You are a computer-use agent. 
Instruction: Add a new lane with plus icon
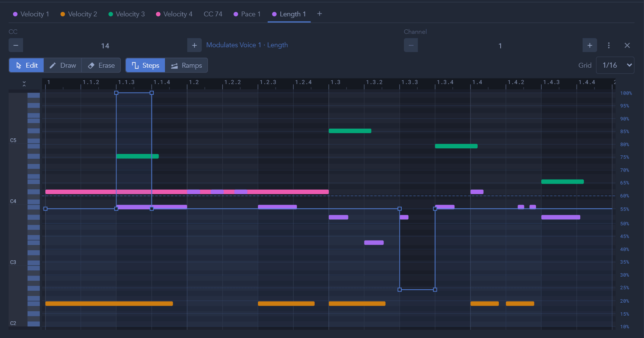(319, 14)
